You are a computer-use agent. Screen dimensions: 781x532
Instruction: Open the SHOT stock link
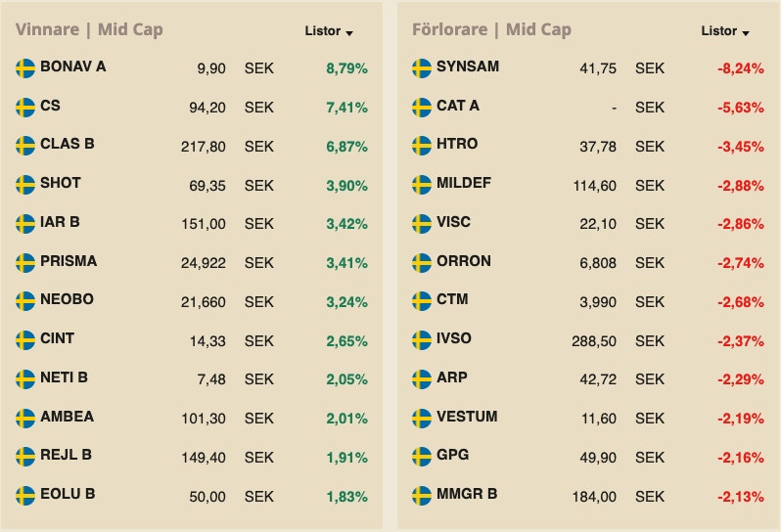tap(61, 183)
